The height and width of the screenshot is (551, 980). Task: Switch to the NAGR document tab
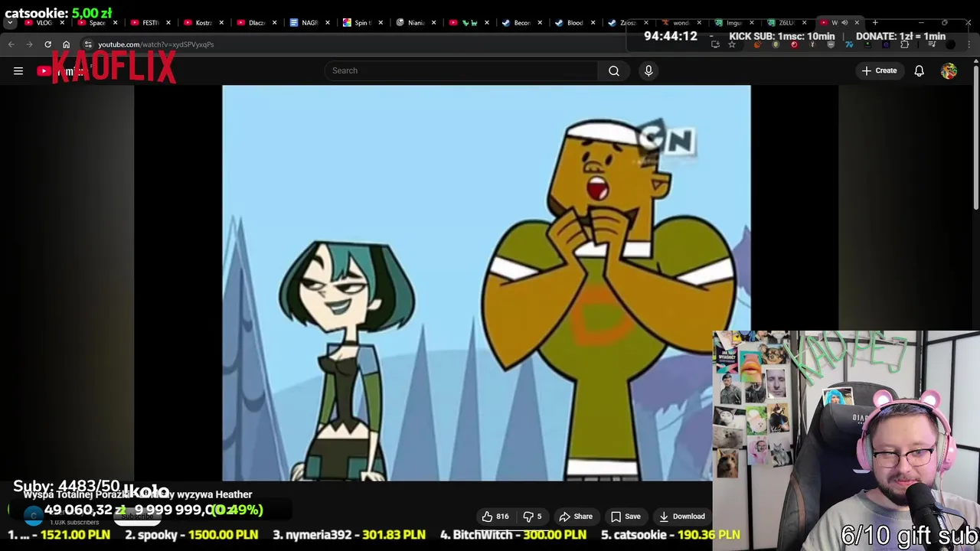point(309,23)
